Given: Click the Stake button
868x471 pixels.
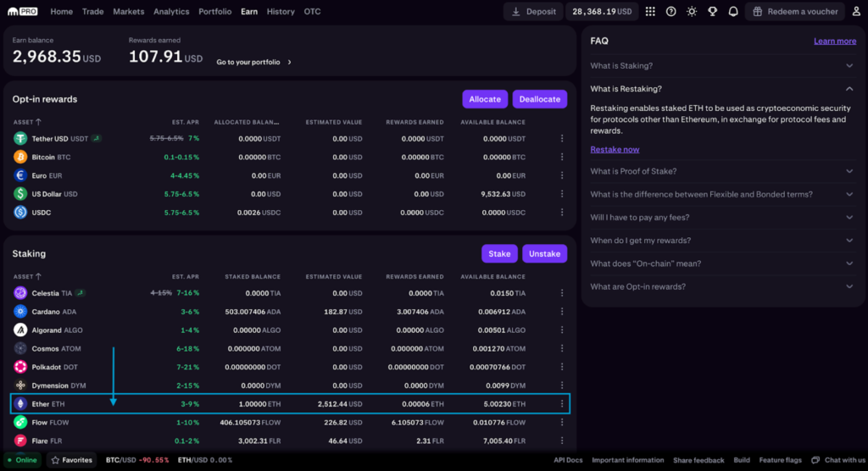Looking at the screenshot, I should click(x=499, y=253).
